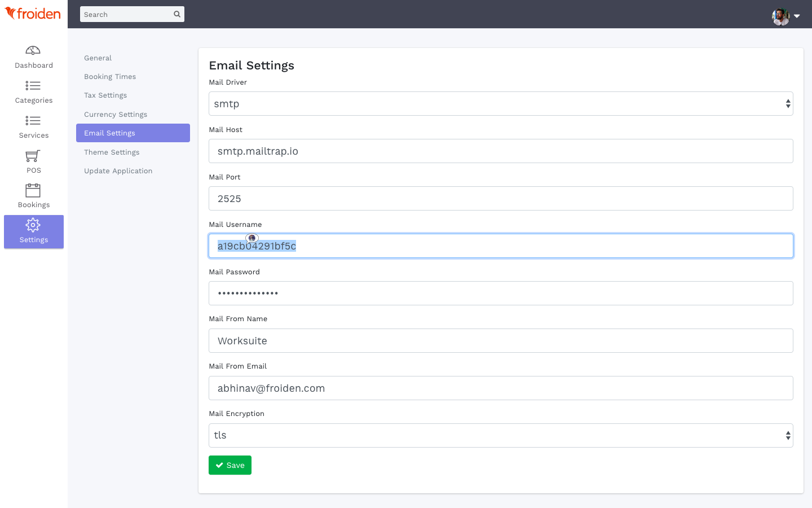Expand the Mail Encryption dropdown
Screen dimensions: 812x508
click(x=500, y=436)
